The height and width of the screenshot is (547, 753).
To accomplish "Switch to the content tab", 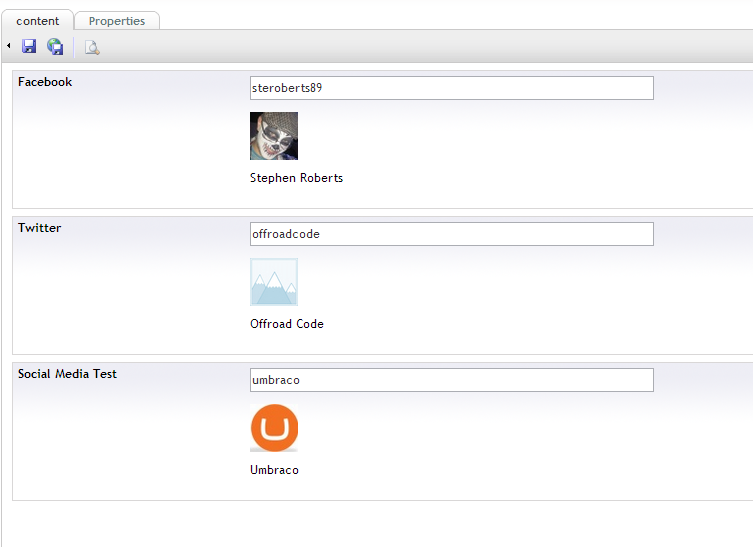I will (37, 21).
